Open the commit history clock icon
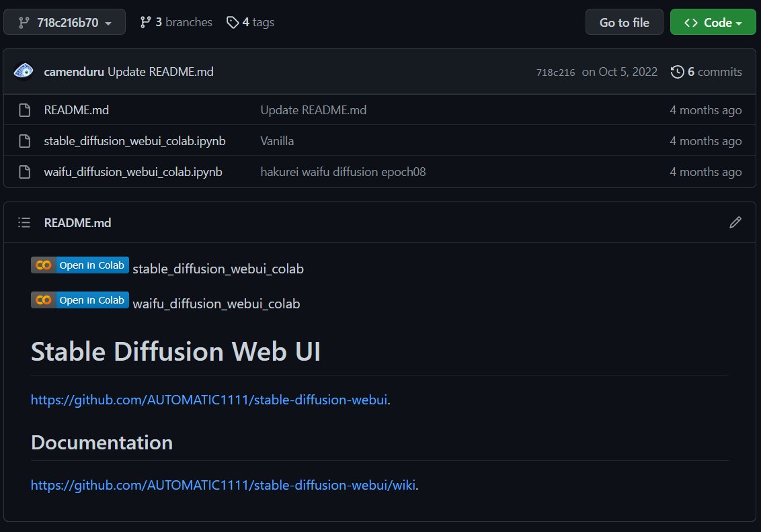Viewport: 761px width, 532px height. [x=678, y=71]
